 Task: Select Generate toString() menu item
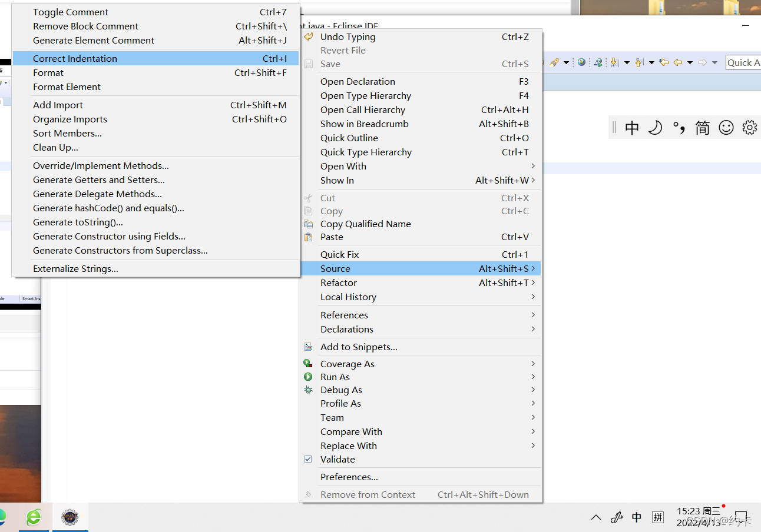(155, 222)
